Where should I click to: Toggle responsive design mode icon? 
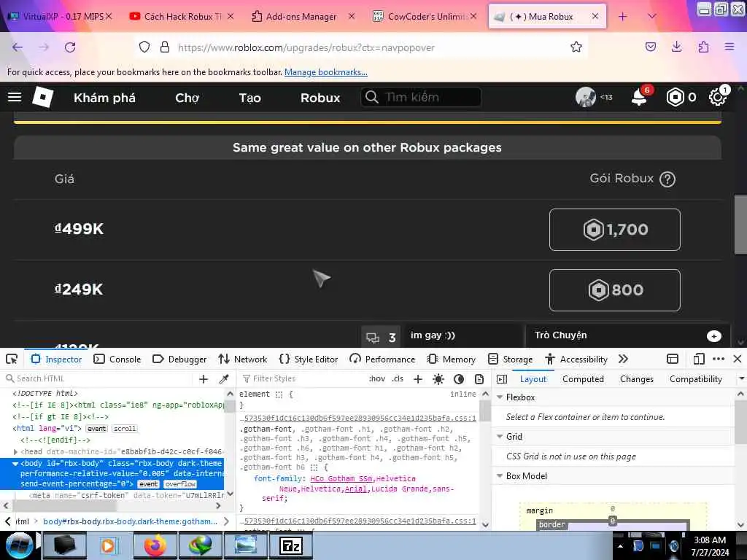click(x=699, y=359)
